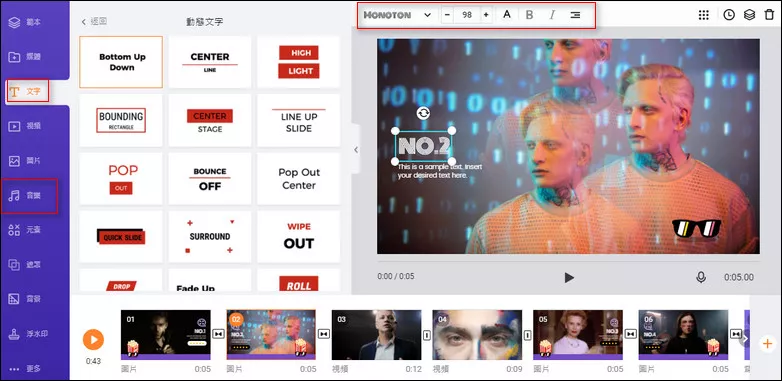The image size is (782, 381).
Task: Open the duration clock icon
Action: [x=729, y=15]
